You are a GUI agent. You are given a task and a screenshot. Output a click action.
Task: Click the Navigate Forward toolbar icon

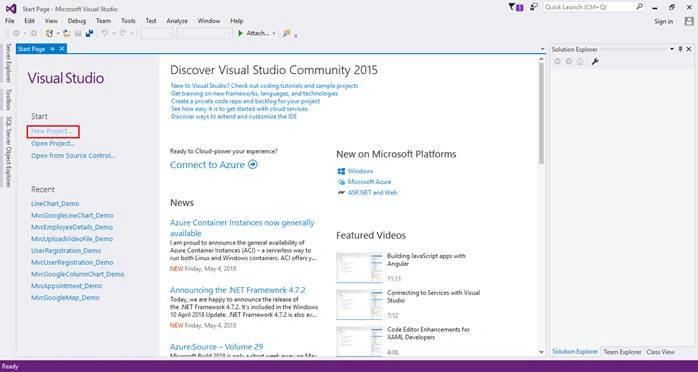(33, 33)
